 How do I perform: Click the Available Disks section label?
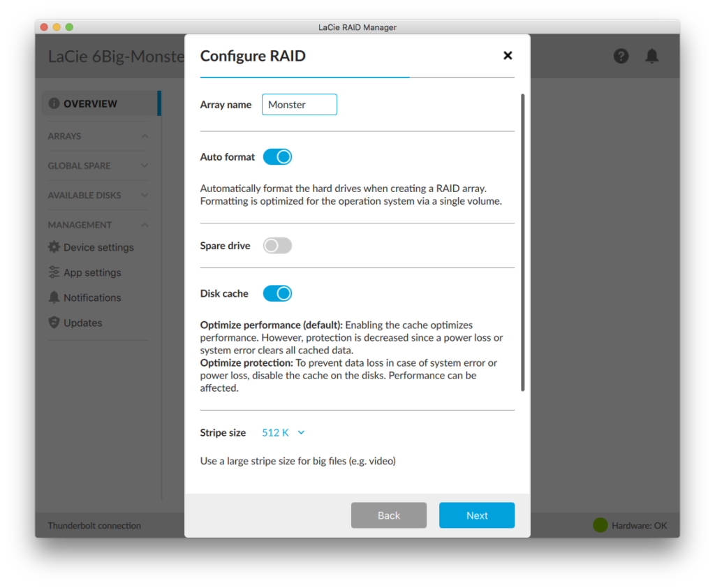(x=84, y=196)
